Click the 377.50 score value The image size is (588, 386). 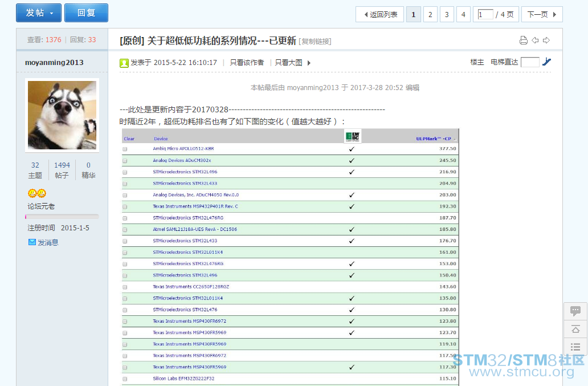point(448,149)
